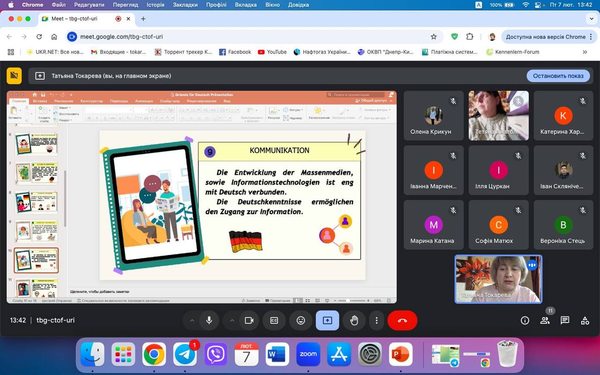Viewport: 600px width, 375px height.
Task: Open the chat with everyone
Action: click(565, 320)
